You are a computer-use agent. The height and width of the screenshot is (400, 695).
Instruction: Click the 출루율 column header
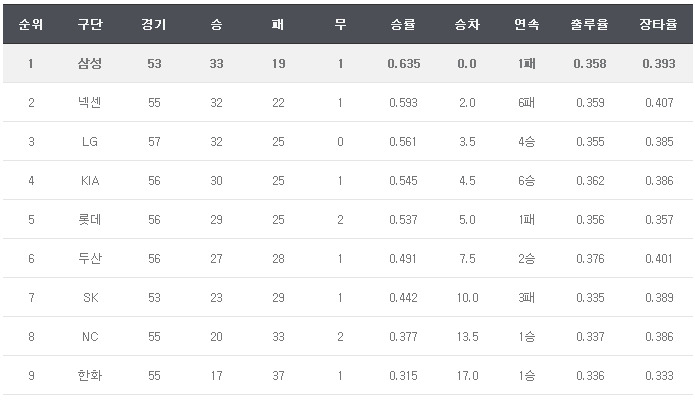tap(590, 24)
